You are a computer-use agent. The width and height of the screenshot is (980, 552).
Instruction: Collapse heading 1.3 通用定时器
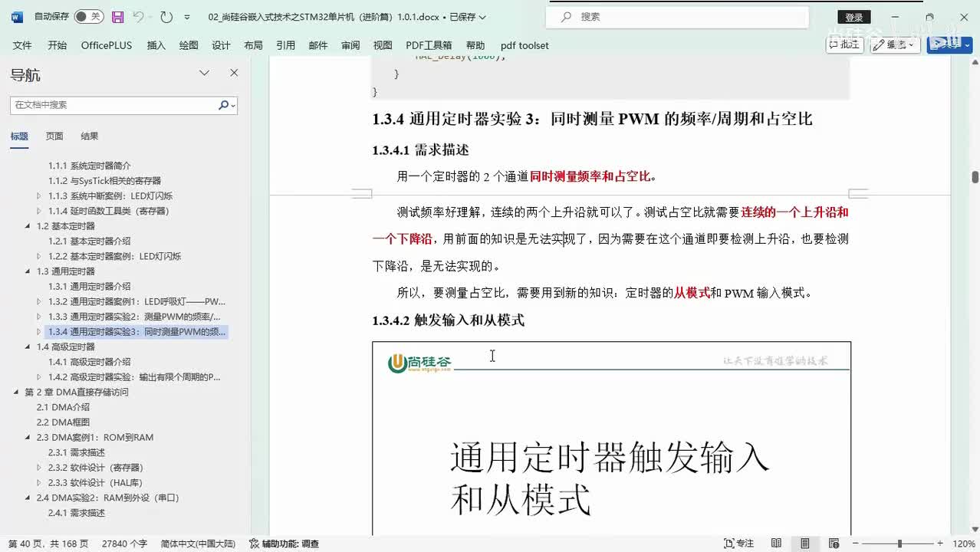click(x=28, y=271)
